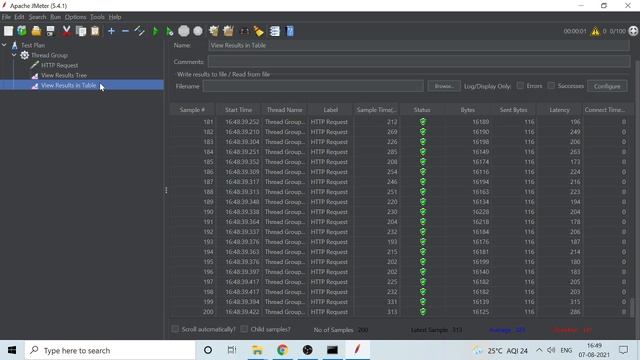Select table row with sample 181

tap(399, 122)
